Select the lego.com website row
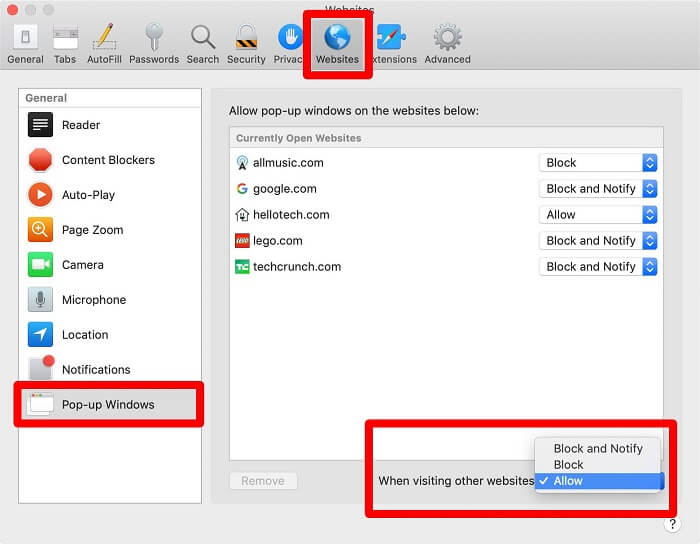Viewport: 700px width, 544px height. click(x=446, y=241)
